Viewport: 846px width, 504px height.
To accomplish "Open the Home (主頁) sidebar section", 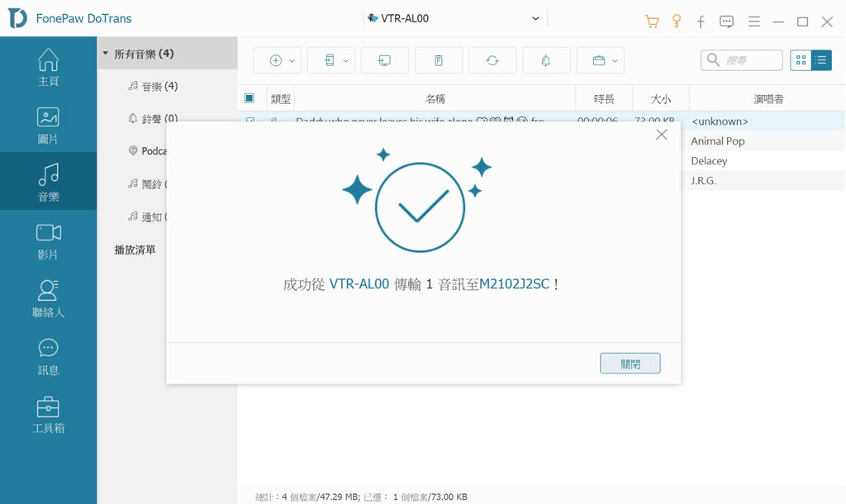I will click(x=48, y=68).
